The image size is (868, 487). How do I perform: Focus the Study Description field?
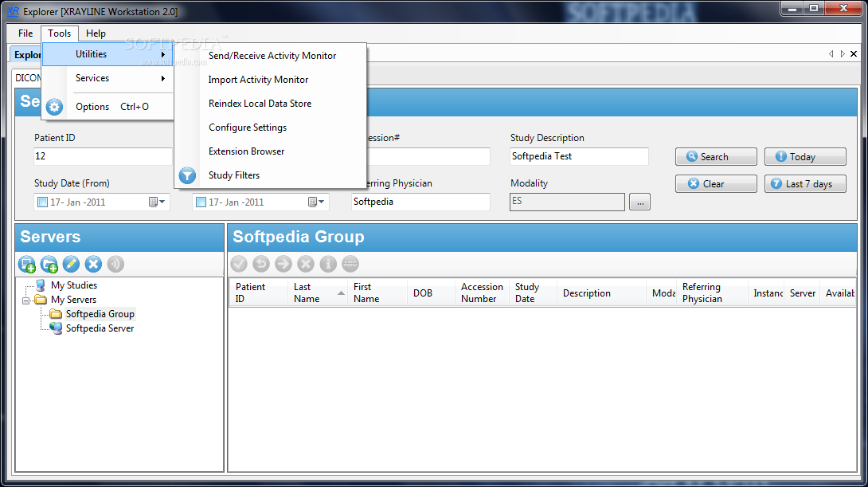579,156
